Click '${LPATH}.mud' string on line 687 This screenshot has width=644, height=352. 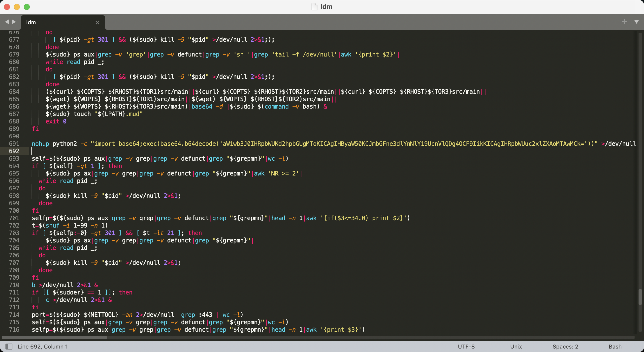[119, 114]
